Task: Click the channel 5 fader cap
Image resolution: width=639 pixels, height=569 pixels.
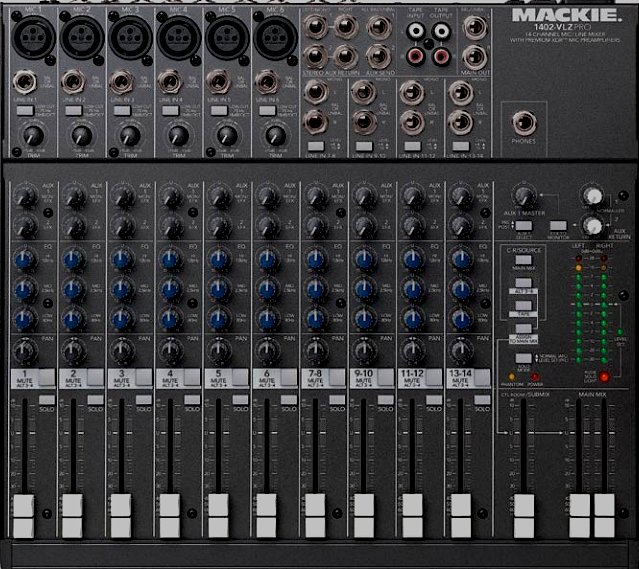Action: click(x=218, y=516)
